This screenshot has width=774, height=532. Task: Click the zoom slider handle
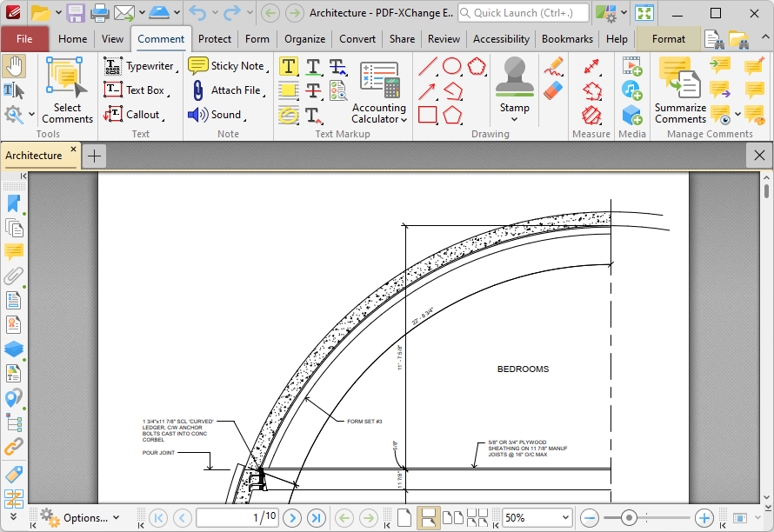pyautogui.click(x=629, y=518)
